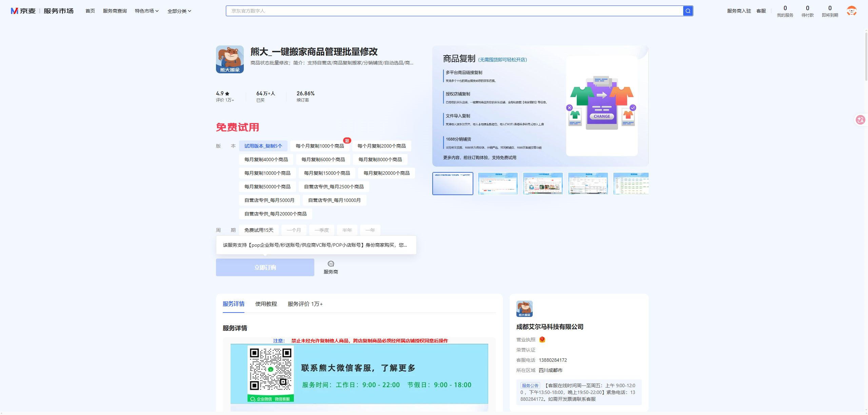Open 我的服务 counter
This screenshot has height=415, width=868.
785,11
